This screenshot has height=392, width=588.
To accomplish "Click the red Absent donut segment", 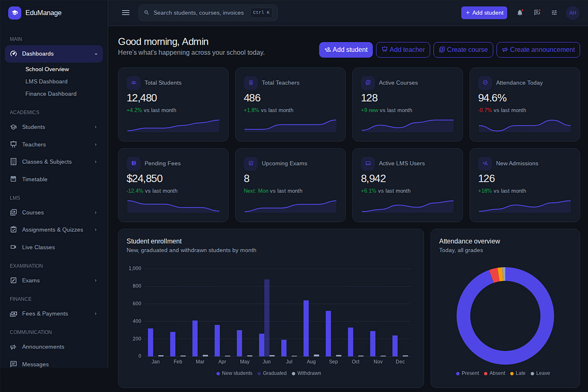I will [494, 275].
